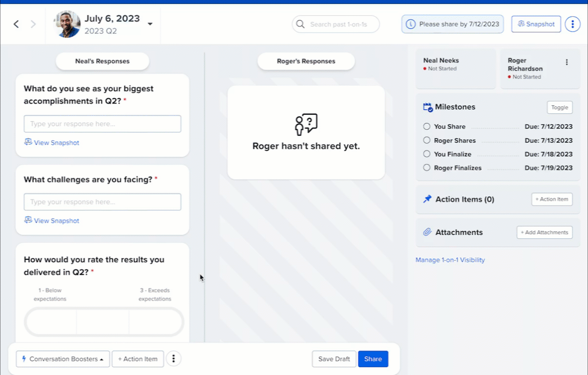
Task: Expand the July 6, 2023 date dropdown
Action: [150, 24]
